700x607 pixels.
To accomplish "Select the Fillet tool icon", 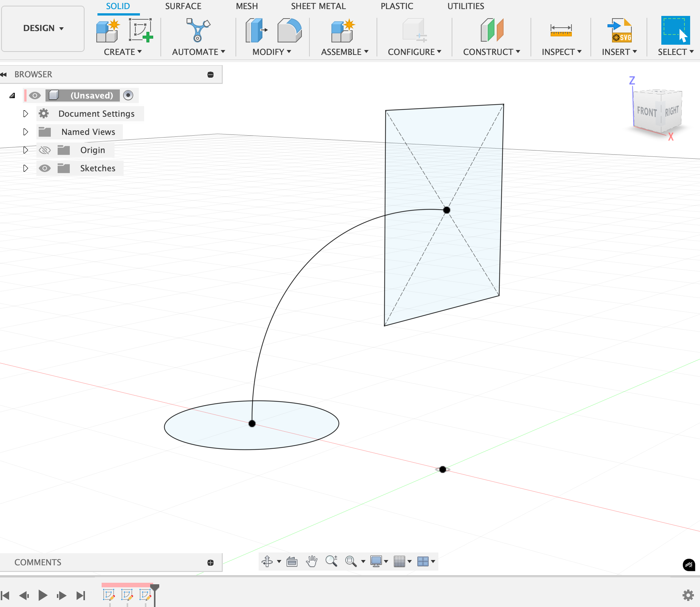I will (x=289, y=30).
